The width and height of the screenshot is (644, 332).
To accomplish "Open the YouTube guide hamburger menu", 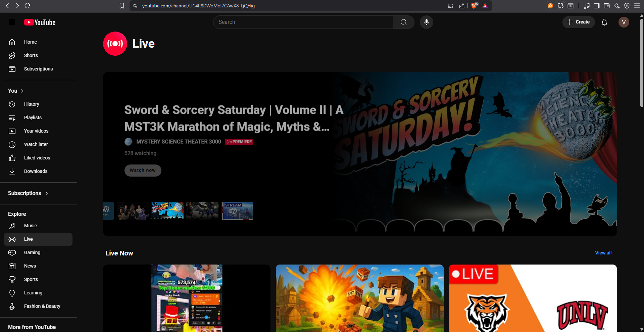I will pos(12,22).
